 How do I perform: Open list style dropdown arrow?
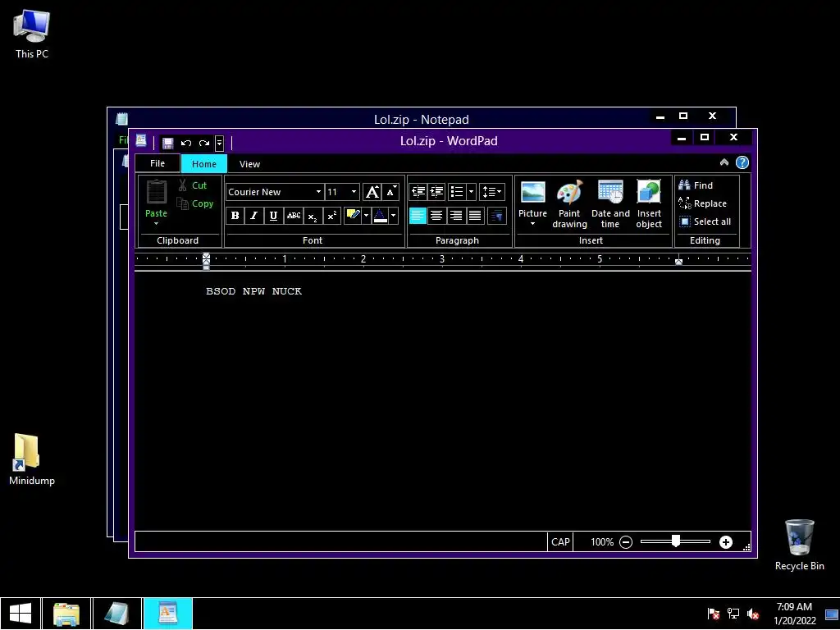472,192
